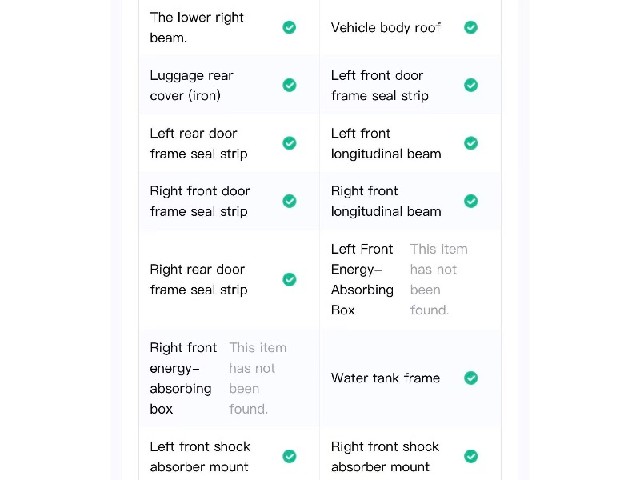Click check icon for Right rear door frame seal strip
The width and height of the screenshot is (640, 480).
click(289, 280)
